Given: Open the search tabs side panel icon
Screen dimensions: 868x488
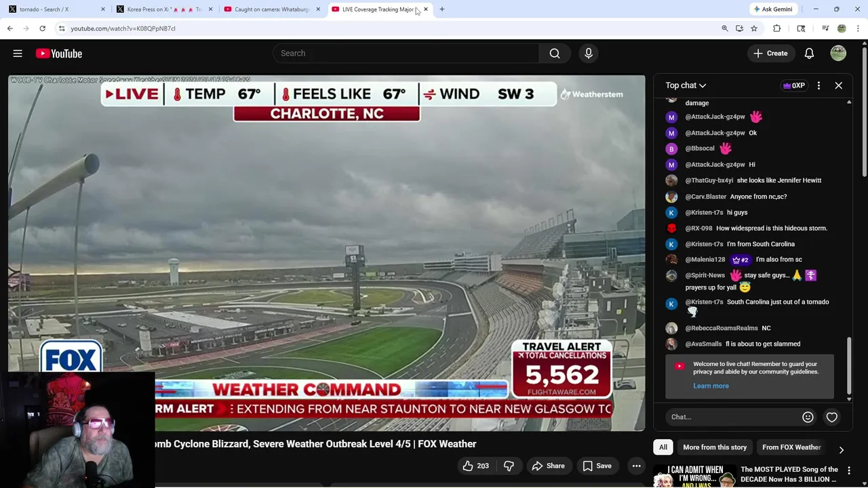Looking at the screenshot, I should (x=801, y=28).
